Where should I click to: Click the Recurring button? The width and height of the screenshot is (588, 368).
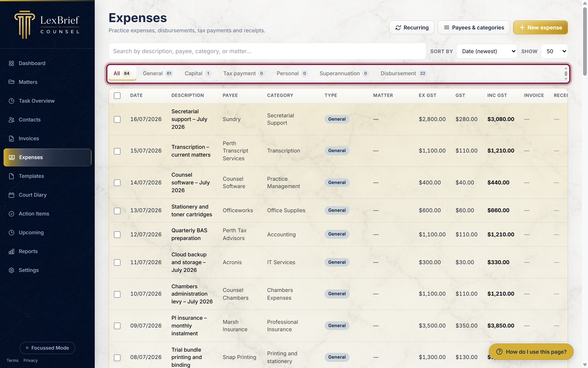tap(412, 28)
